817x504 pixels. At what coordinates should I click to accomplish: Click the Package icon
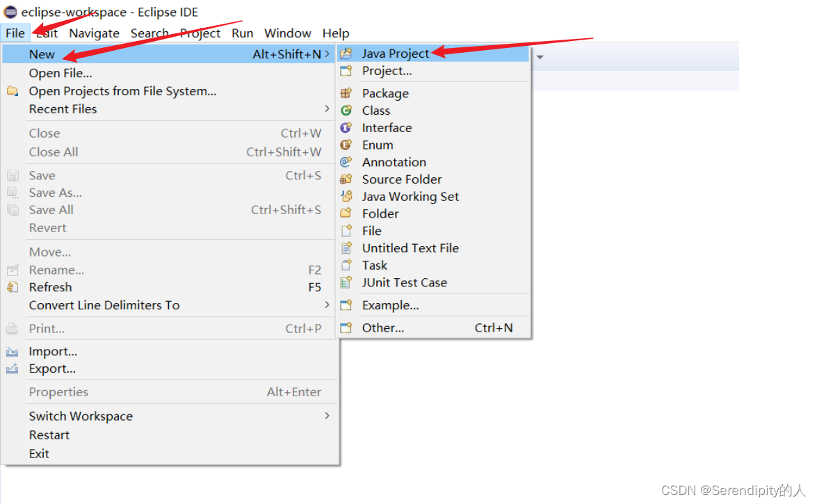pos(346,93)
